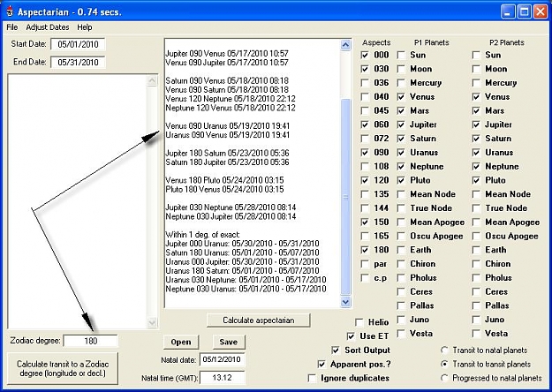Uncheck the 180 opposition aspect
The height and width of the screenshot is (392, 552).
pyautogui.click(x=365, y=250)
